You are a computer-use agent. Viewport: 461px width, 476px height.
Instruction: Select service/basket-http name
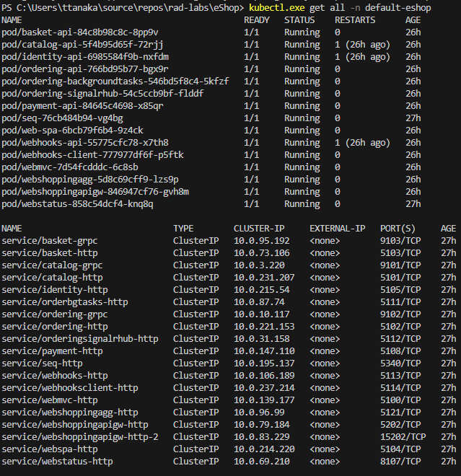tap(50, 253)
